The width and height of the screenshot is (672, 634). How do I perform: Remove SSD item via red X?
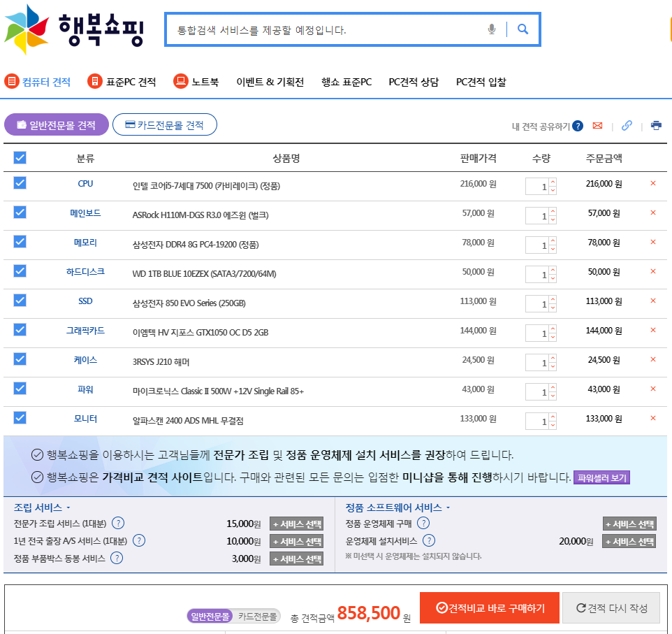tap(652, 301)
